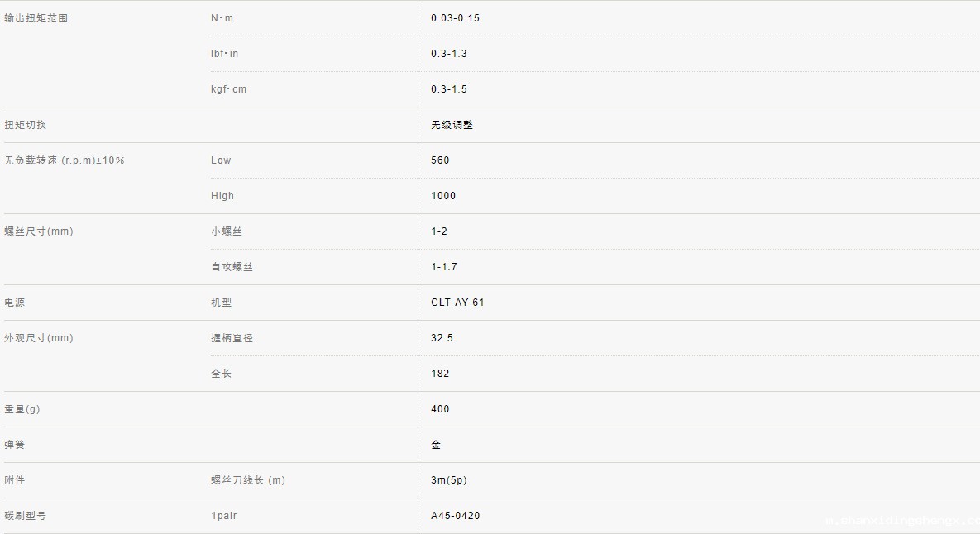The image size is (980, 534).
Task: Click the kgf·cm unit label
Action: point(228,89)
